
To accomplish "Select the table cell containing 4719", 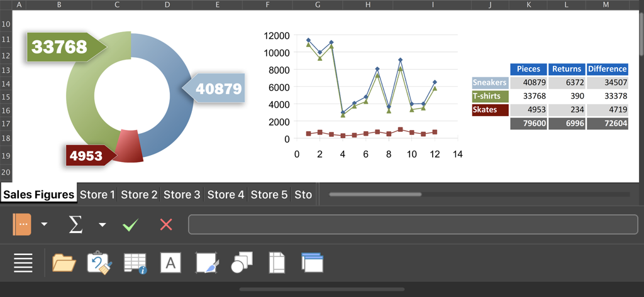I will click(607, 110).
